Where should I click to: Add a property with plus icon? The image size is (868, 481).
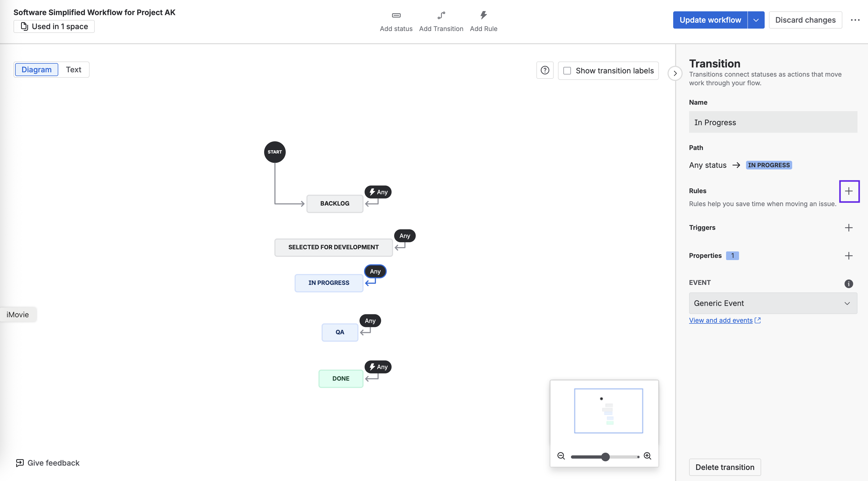click(849, 256)
